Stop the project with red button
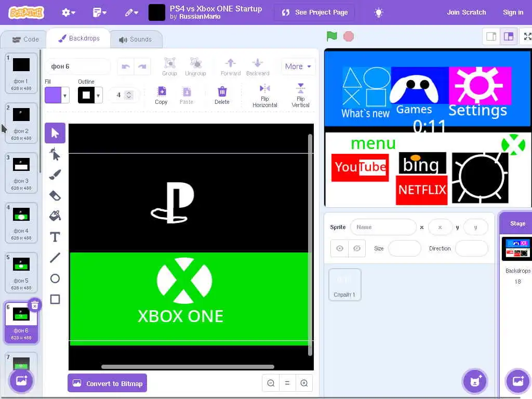Image resolution: width=532 pixels, height=399 pixels. coord(349,36)
